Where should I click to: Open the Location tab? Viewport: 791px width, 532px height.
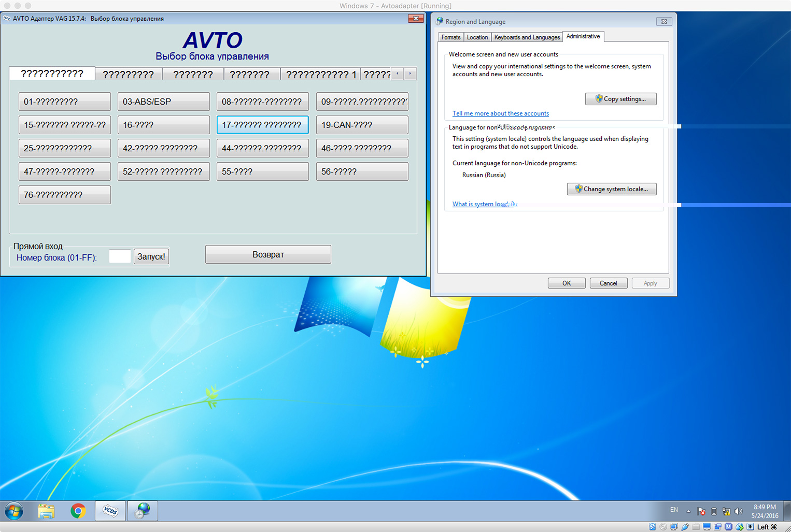477,37
